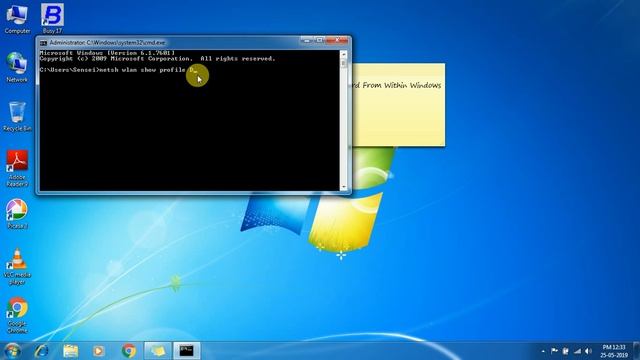This screenshot has height=360, width=640.
Task: Open the Network desktop icon
Action: click(17, 67)
